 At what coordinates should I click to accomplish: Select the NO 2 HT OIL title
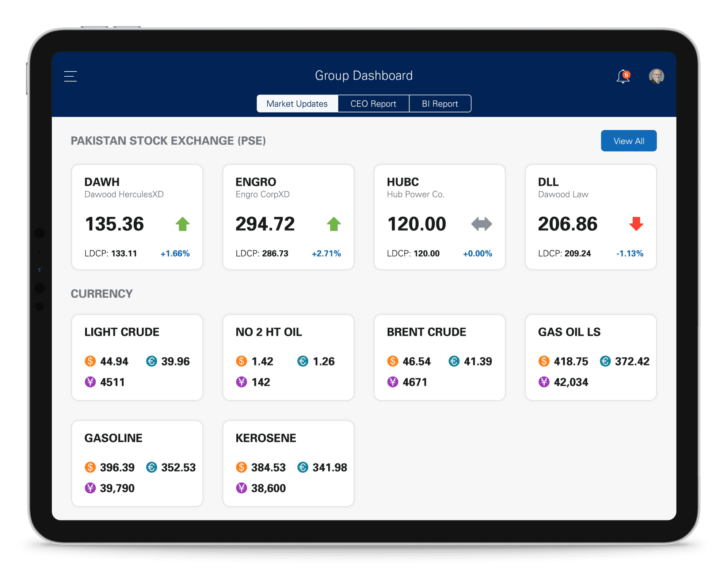click(x=269, y=332)
